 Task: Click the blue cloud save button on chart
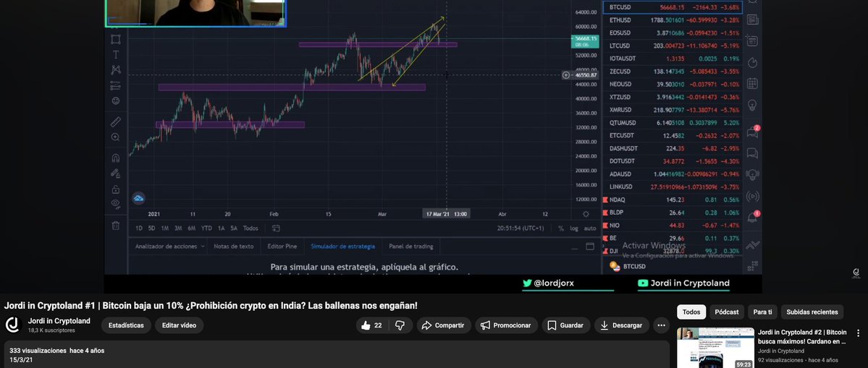pyautogui.click(x=138, y=198)
